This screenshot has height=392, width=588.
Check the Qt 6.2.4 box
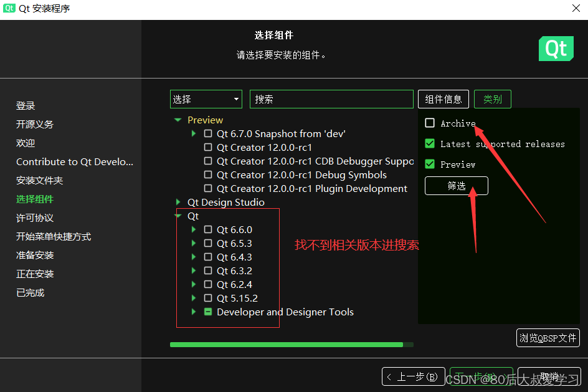[208, 284]
